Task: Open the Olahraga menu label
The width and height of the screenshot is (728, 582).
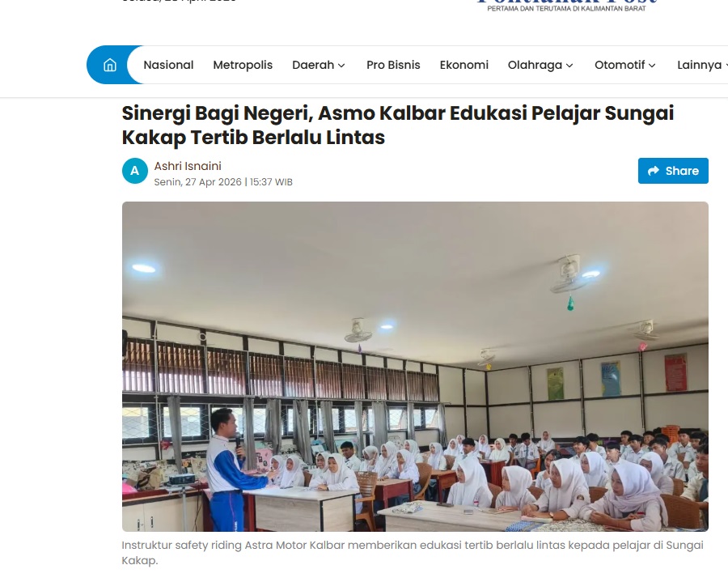Action: pyautogui.click(x=535, y=65)
